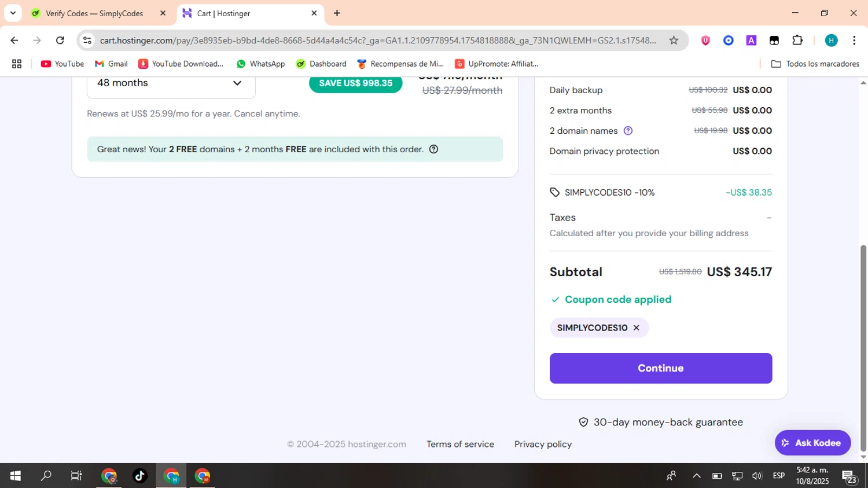Open YouTube bookmark
Screen dimensions: 868x488
[62, 64]
